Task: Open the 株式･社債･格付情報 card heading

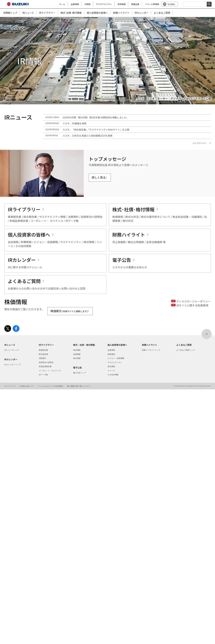Action: [133, 209]
